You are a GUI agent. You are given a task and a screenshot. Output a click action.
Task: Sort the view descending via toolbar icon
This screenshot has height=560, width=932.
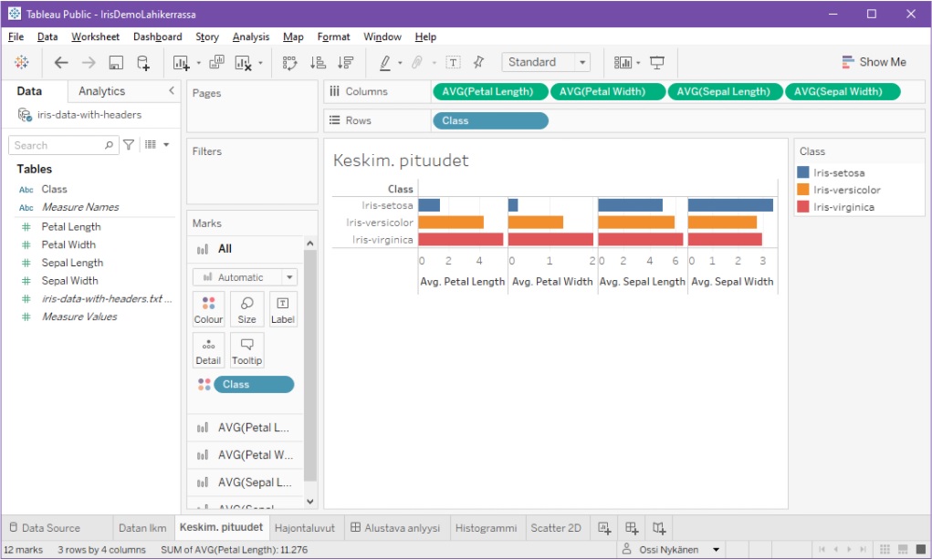[x=344, y=62]
